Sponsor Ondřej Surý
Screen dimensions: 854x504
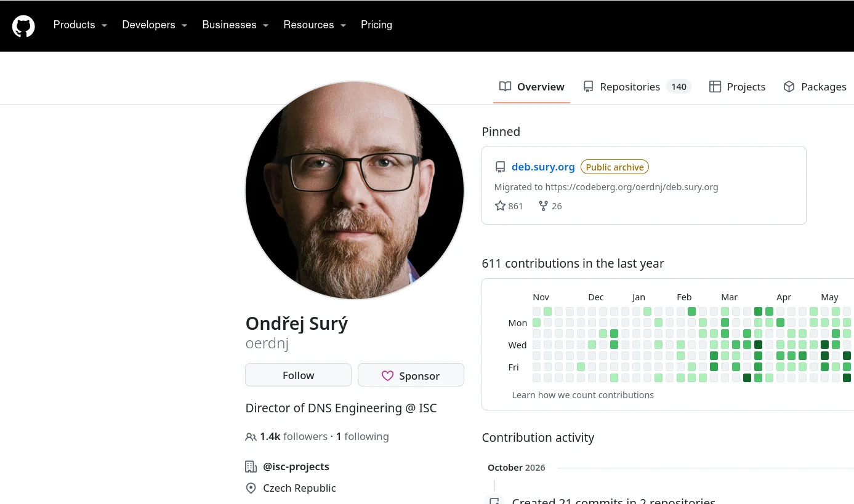coord(411,375)
